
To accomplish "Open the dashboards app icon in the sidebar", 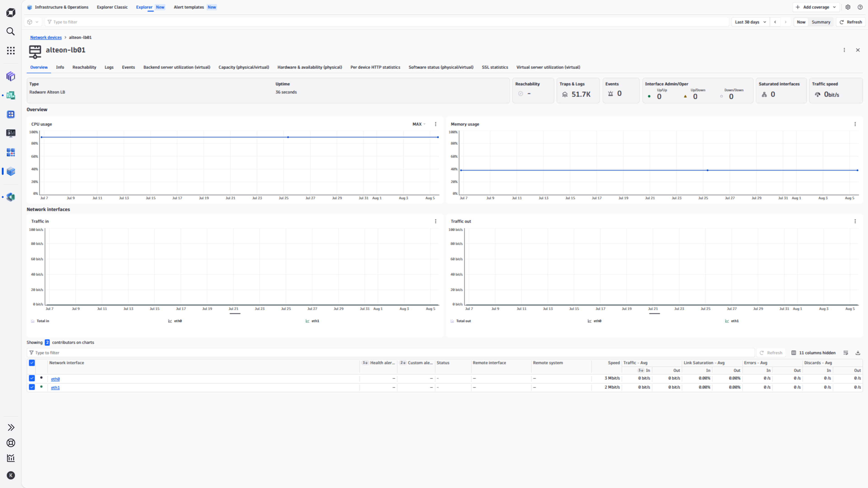I will [11, 95].
